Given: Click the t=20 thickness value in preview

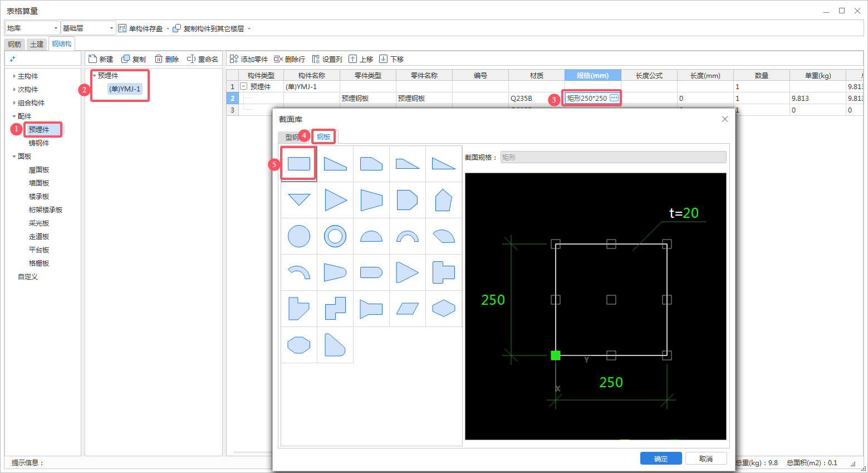Looking at the screenshot, I should click(x=684, y=213).
